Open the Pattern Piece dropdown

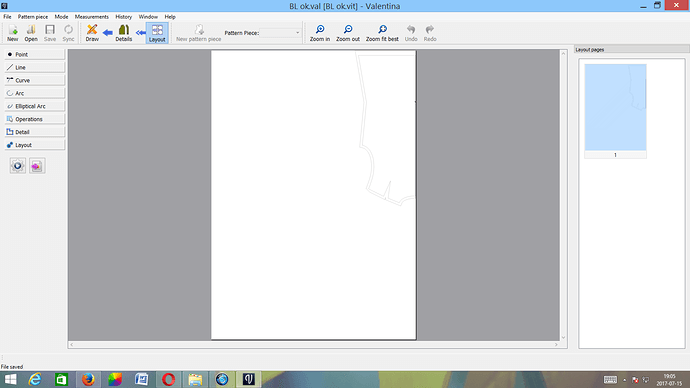[x=280, y=33]
